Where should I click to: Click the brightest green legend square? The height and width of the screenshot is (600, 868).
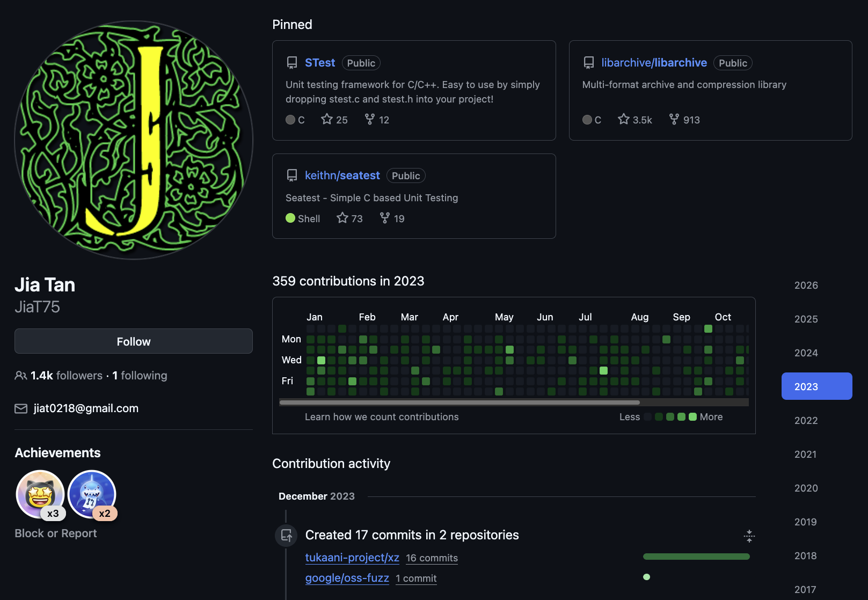pos(692,417)
